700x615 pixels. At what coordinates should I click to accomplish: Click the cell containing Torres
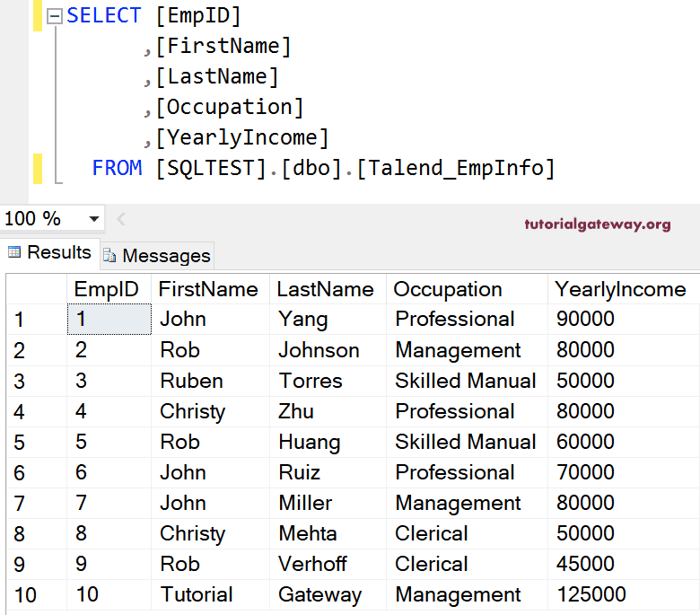pyautogui.click(x=311, y=381)
